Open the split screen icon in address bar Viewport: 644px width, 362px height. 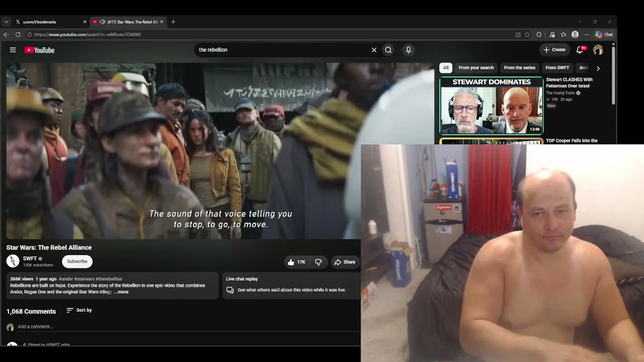click(518, 35)
